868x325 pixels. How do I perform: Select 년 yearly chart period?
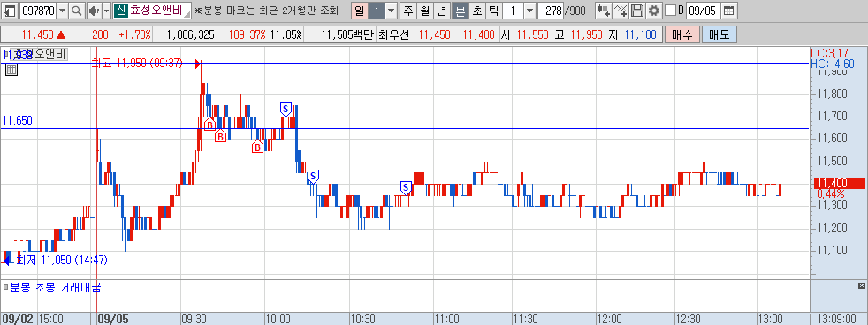point(442,10)
